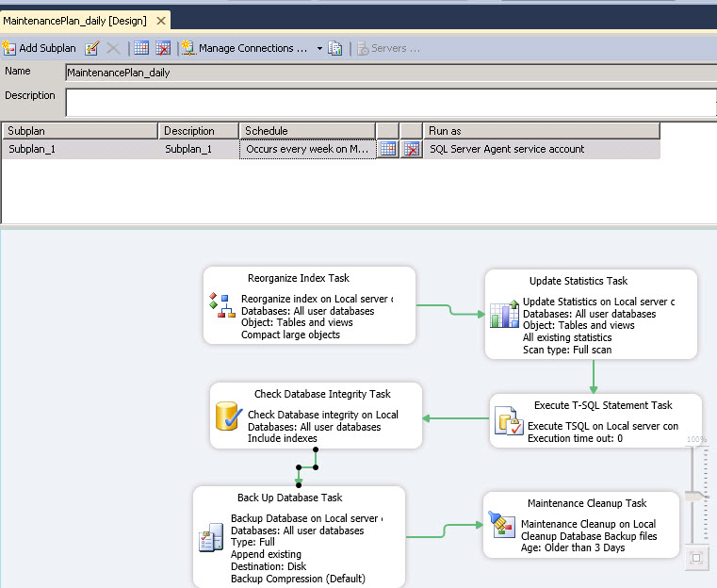Select the 'Occurs every week on M...' schedule cell
The height and width of the screenshot is (588, 717).
(x=307, y=149)
